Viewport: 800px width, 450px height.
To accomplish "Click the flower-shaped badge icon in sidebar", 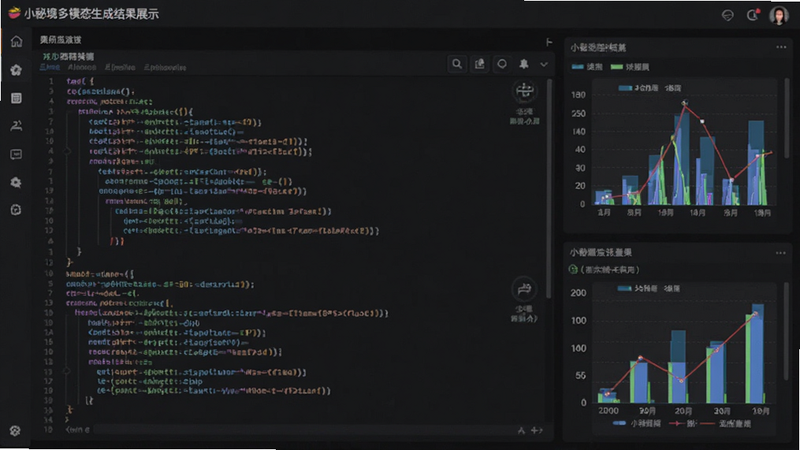I will click(x=16, y=70).
